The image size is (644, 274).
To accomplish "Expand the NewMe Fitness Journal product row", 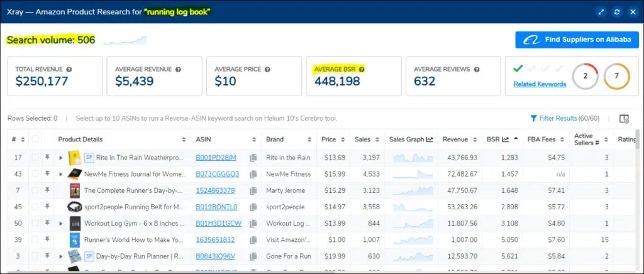I will click(x=61, y=174).
